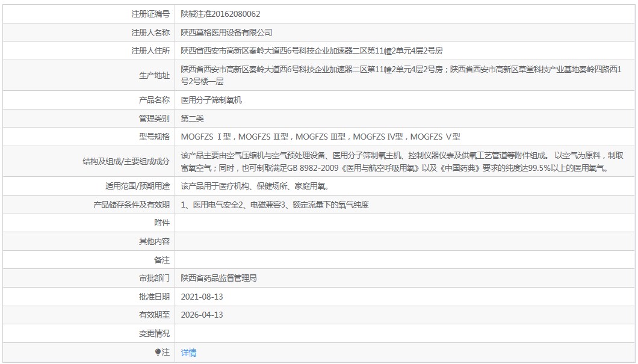The width and height of the screenshot is (638, 364).
Task: Select the 其他内容 label
Action: [154, 242]
